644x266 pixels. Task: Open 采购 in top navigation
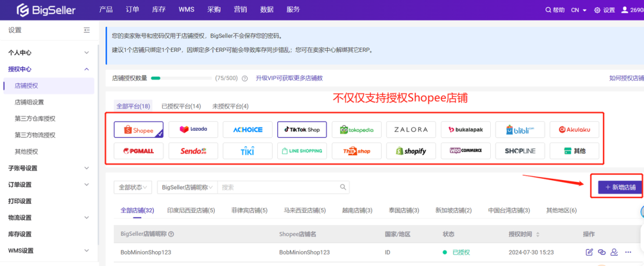point(214,10)
